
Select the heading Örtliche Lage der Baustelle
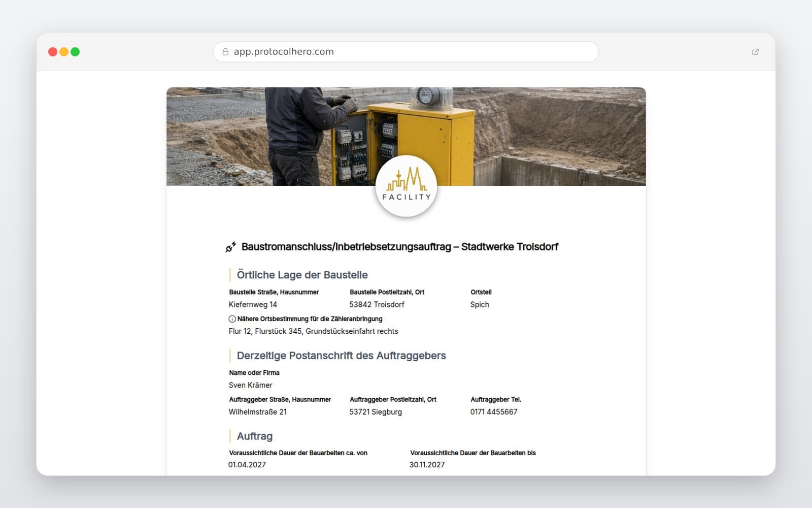302,275
